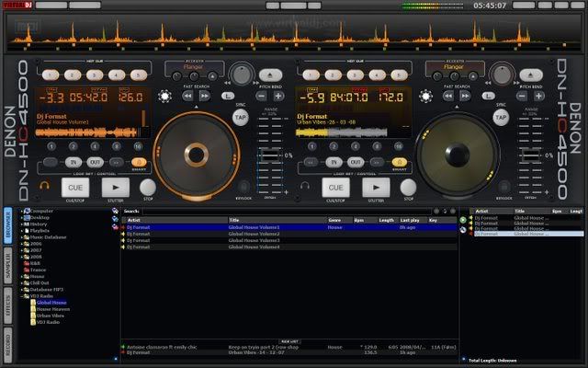Viewport: 588px width, 368px height.
Task: Tap the right deck TAP sync button
Action: point(501,118)
